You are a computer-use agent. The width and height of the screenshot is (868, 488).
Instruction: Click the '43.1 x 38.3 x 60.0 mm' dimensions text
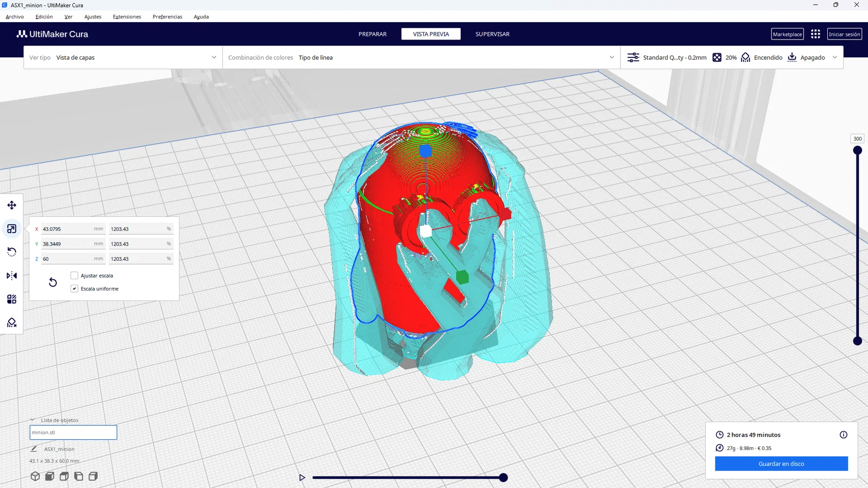tap(54, 461)
